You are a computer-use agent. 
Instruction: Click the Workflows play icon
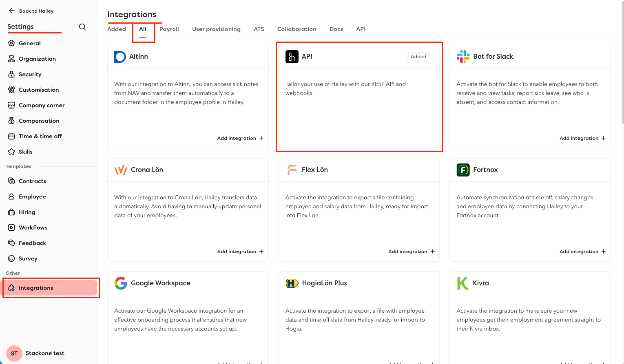[x=11, y=227]
